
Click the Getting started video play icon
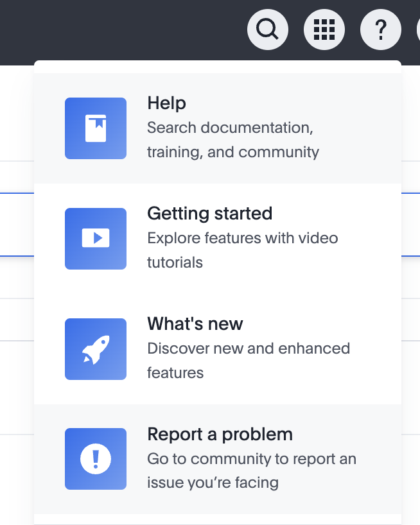(x=96, y=238)
